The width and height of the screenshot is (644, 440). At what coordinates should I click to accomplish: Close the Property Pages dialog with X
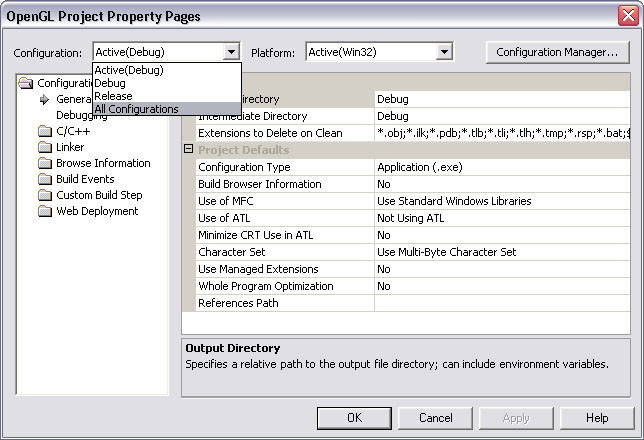tap(627, 16)
